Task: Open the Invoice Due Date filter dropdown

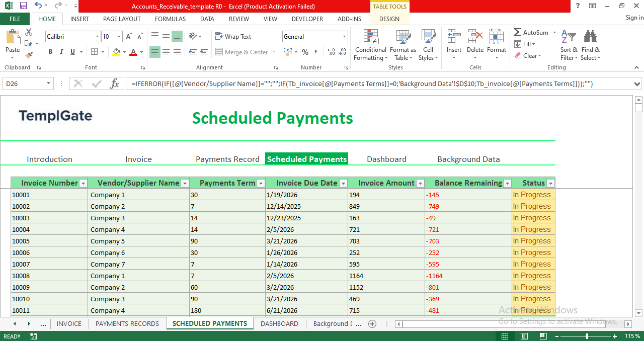Action: pyautogui.click(x=343, y=184)
